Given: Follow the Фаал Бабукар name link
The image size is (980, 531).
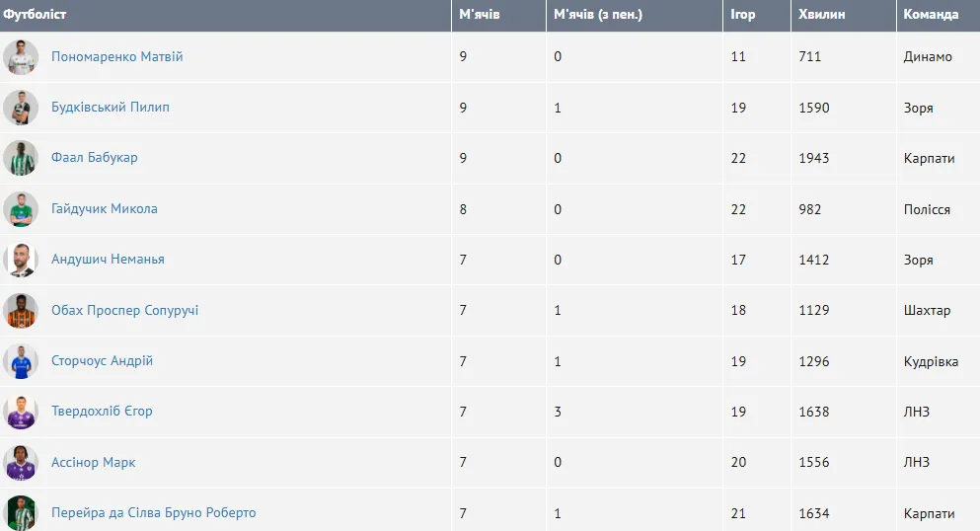Looking at the screenshot, I should coord(94,158).
